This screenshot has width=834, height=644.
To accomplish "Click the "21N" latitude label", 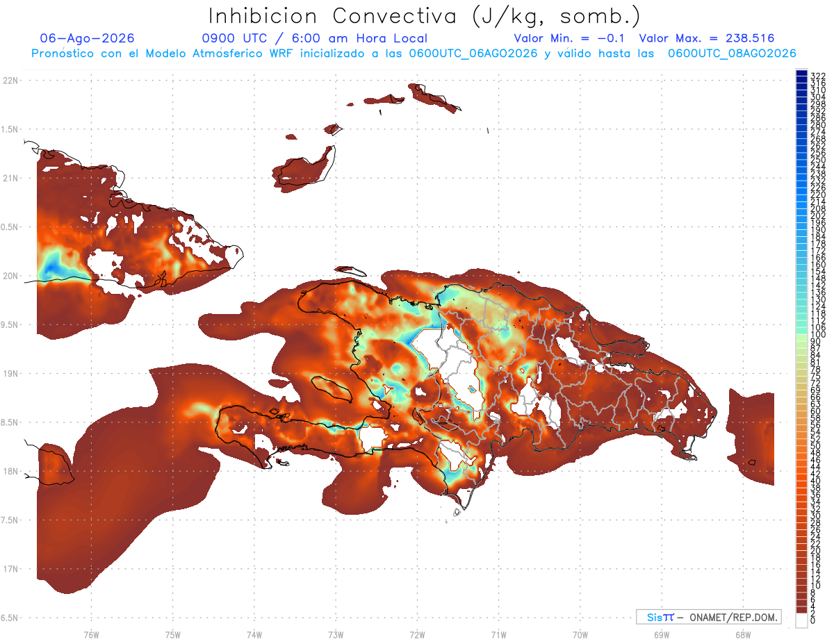I will [x=10, y=179].
